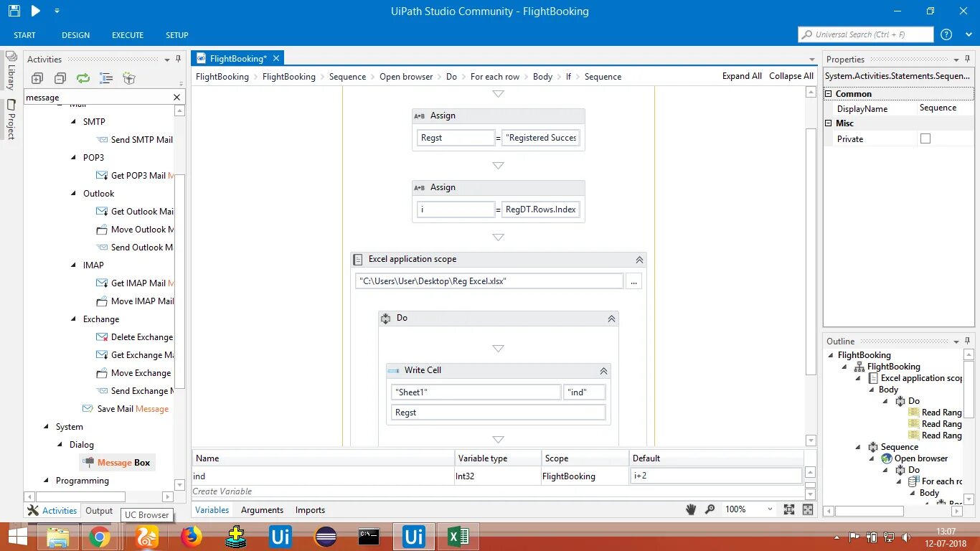The width and height of the screenshot is (980, 551).
Task: Click the volume speaker tray icon
Action: (906, 537)
